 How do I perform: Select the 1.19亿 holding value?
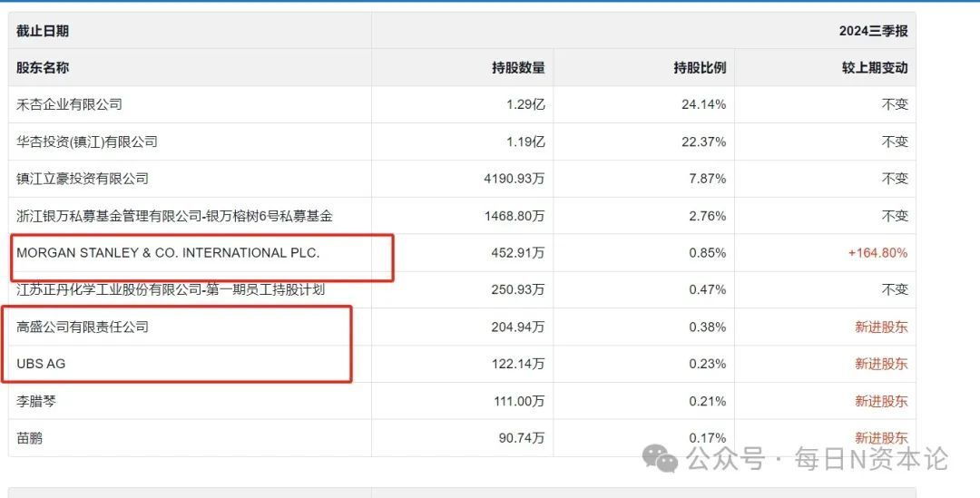525,142
